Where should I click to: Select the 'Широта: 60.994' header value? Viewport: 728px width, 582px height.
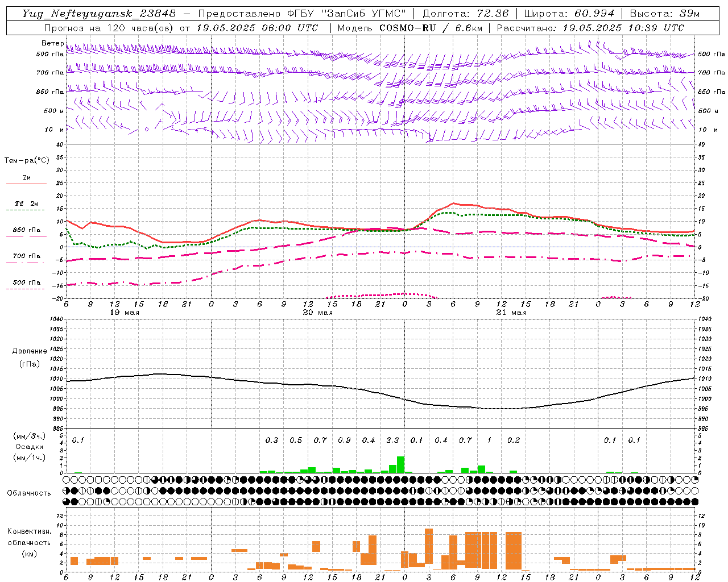click(569, 14)
